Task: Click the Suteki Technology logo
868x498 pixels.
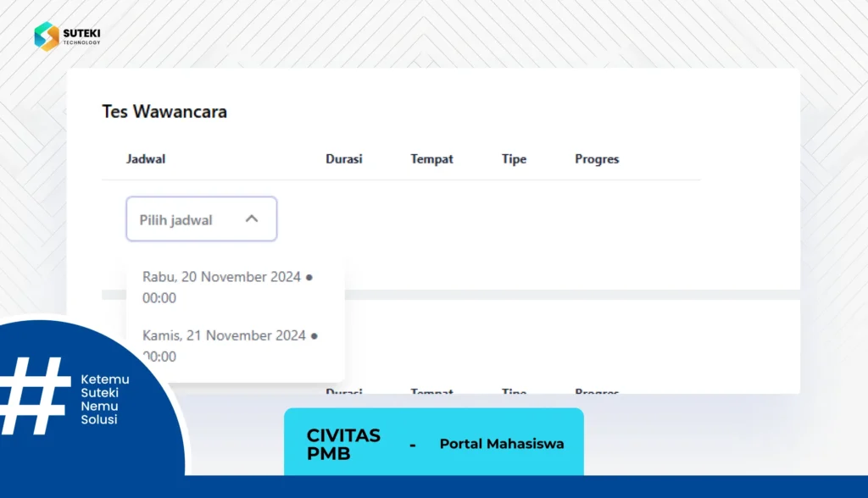Action: [67, 36]
